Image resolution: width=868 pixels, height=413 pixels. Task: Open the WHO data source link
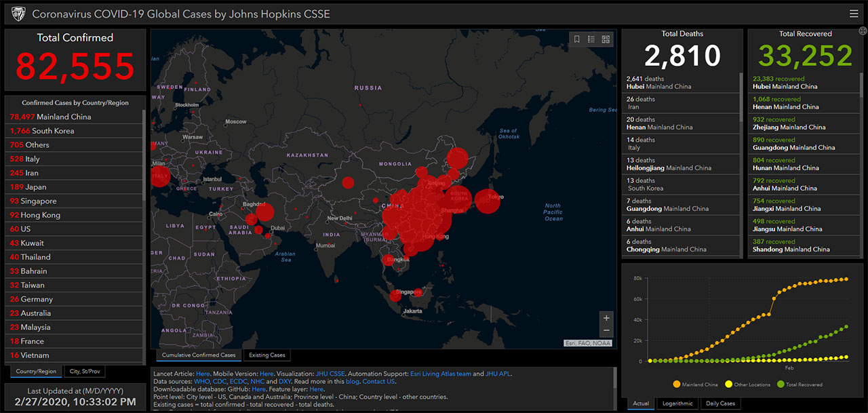pos(201,382)
